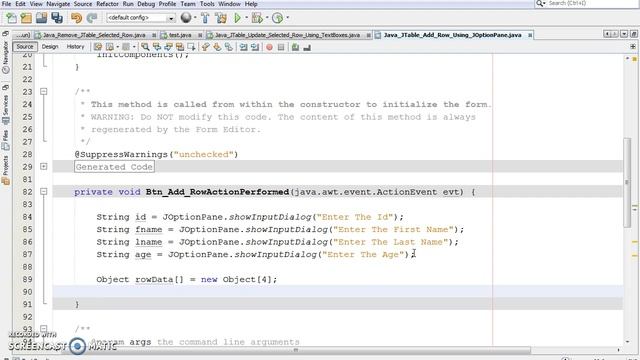Viewport: 640px width, 360px height.
Task: Switch to the Java_JTable_Update_Selected_Row_Using_TextBoxes.java tab
Action: 287,35
